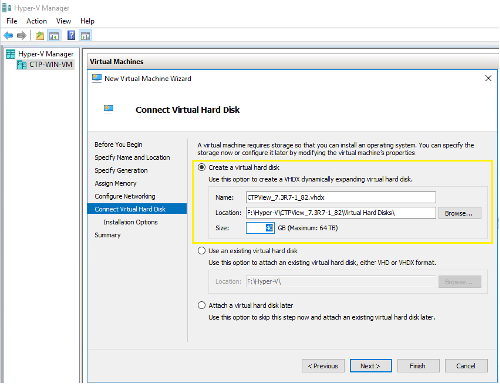Click the Cancel button
The image size is (500, 384).
point(466,366)
